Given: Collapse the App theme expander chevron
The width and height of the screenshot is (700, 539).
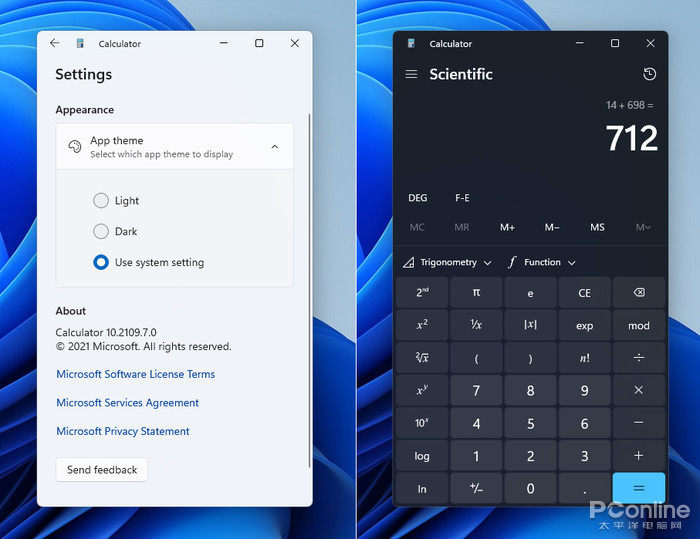Looking at the screenshot, I should click(275, 146).
